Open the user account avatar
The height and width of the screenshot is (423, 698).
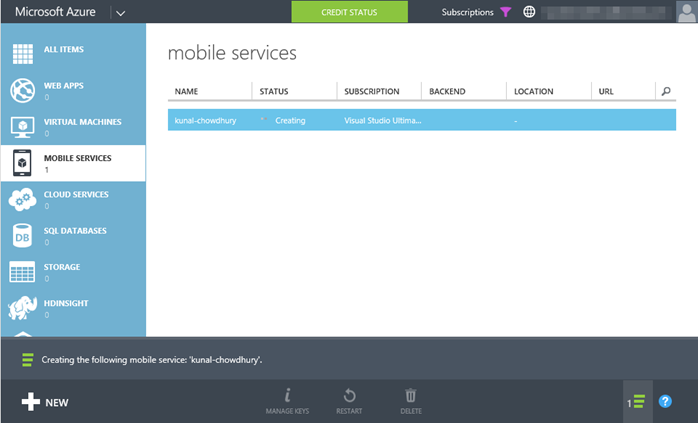686,12
